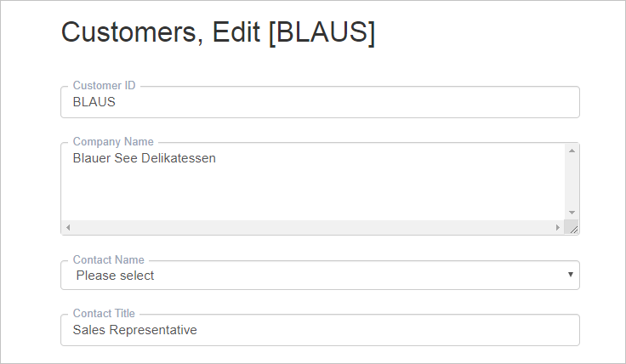
Task: Click the textarea scroll right arrow
Action: (558, 228)
